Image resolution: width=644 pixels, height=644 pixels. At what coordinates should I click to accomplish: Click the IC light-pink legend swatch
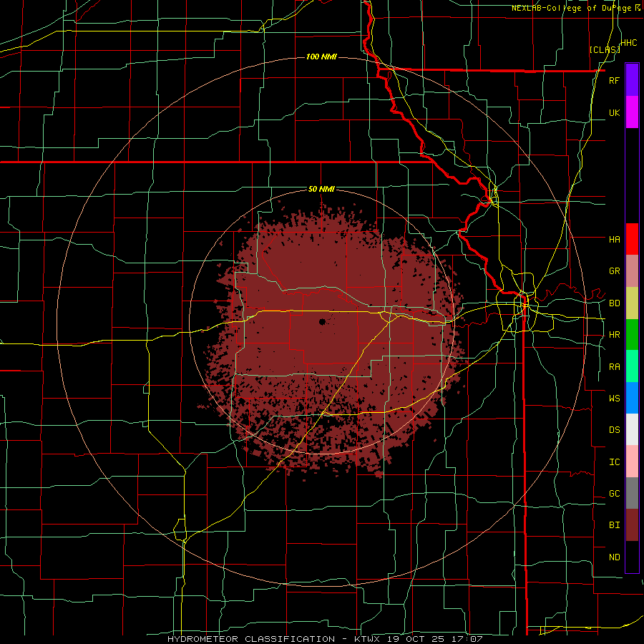[632, 462]
